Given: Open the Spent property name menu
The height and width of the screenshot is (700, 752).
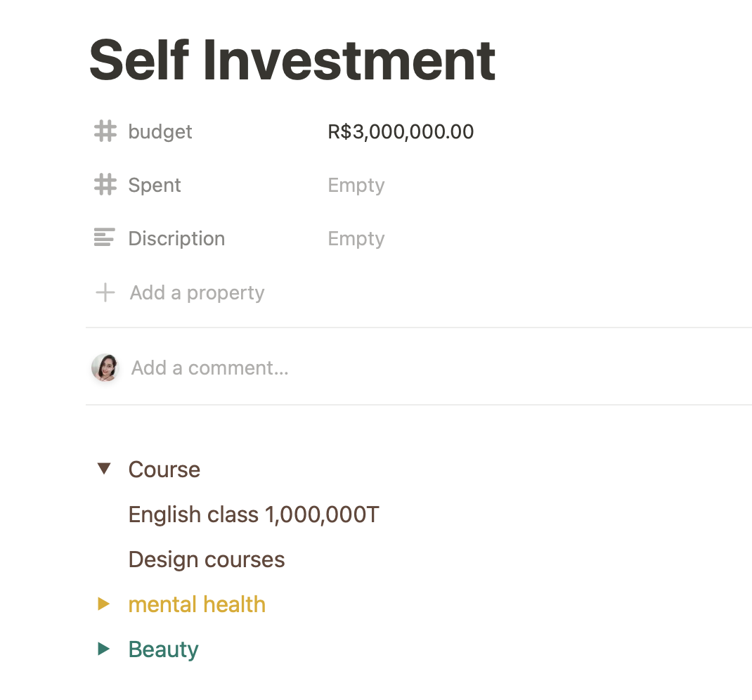Looking at the screenshot, I should tap(155, 185).
